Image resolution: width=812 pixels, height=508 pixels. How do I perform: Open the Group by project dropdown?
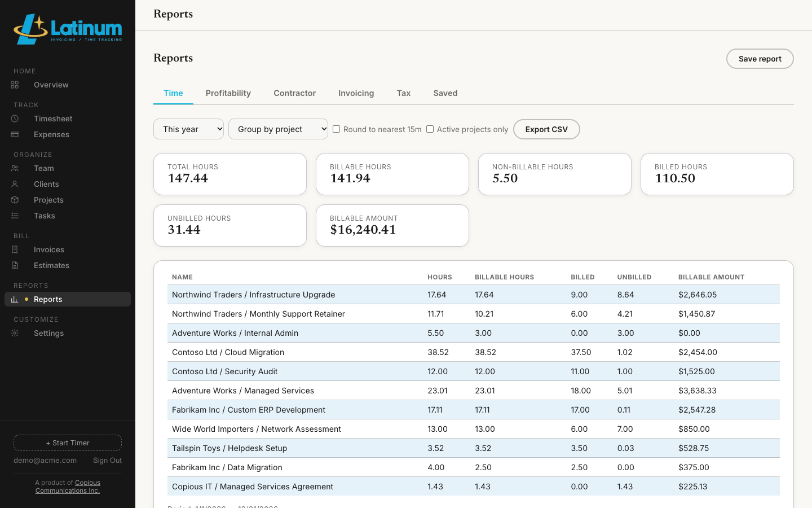click(x=278, y=129)
